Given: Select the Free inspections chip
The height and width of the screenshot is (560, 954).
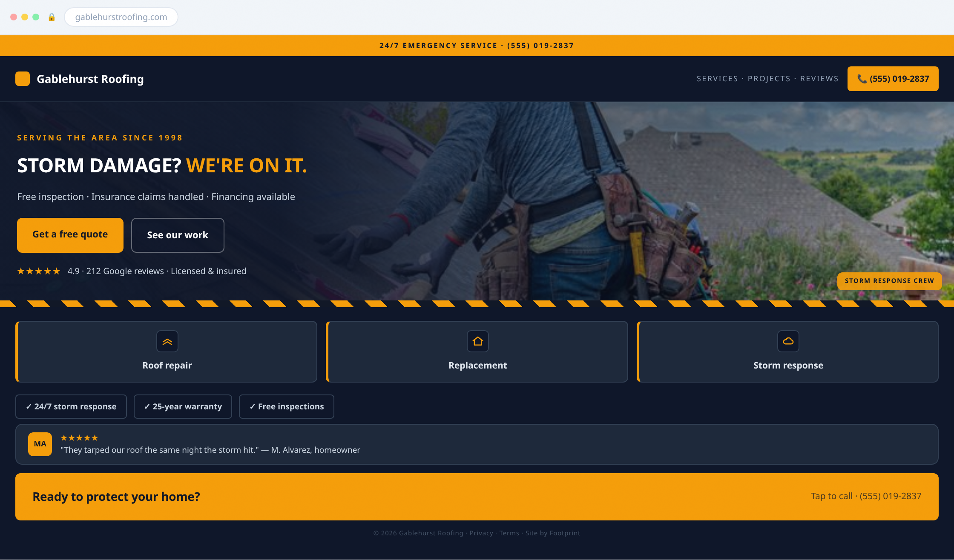Looking at the screenshot, I should [287, 406].
